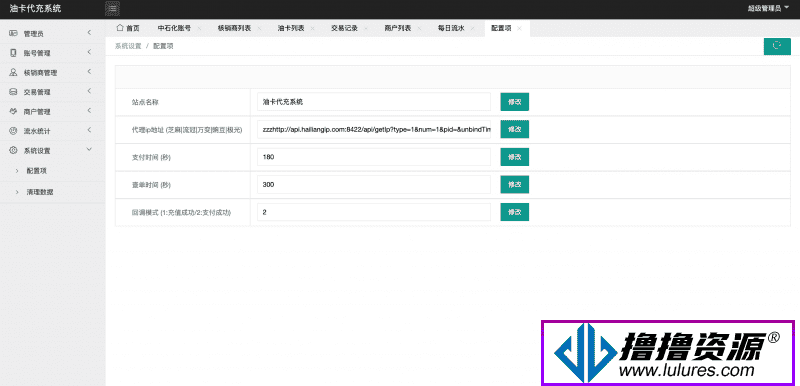800x386 pixels.
Task: Click the 回调模式 input showing 2
Action: pos(373,212)
